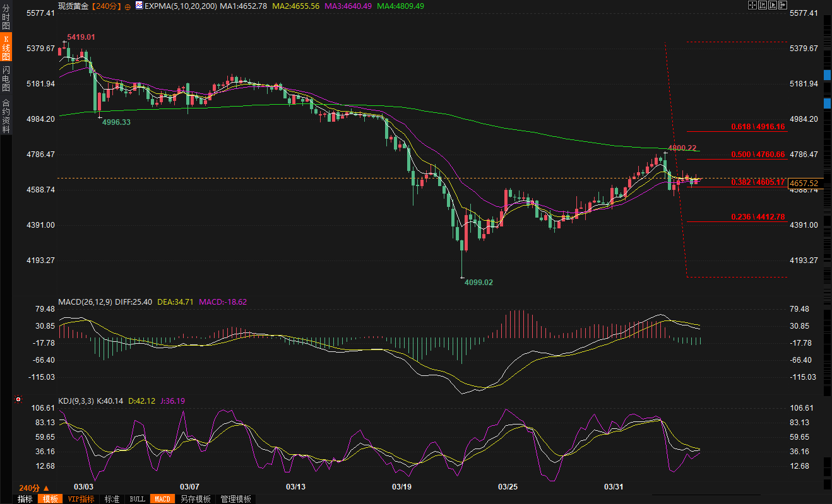Click the exit arrow chart icon
The image size is (832, 504).
[783, 6]
